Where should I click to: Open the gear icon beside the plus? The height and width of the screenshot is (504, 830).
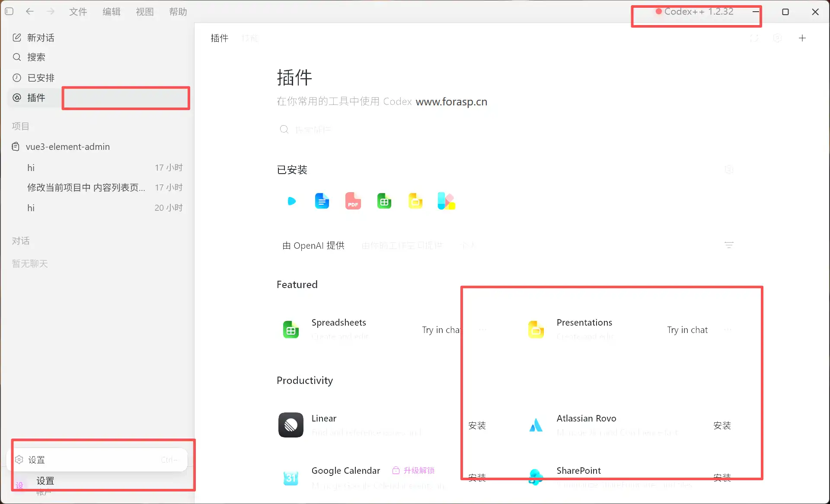(x=777, y=38)
